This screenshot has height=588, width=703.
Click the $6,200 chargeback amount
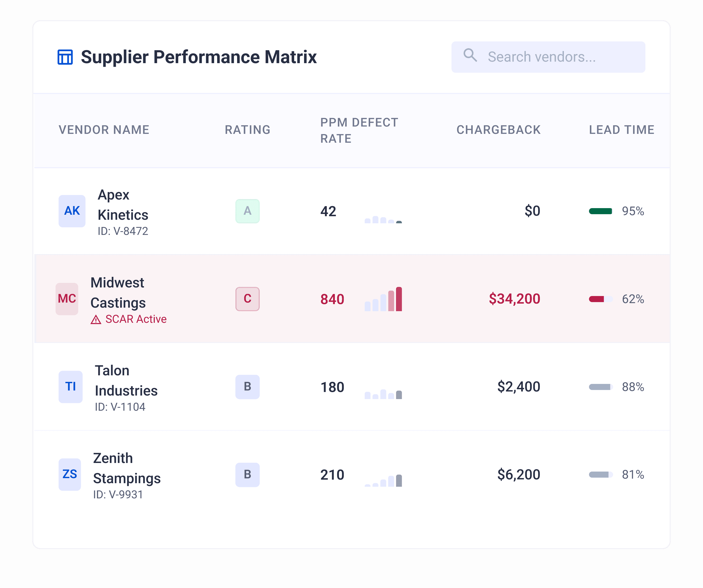[x=519, y=475]
